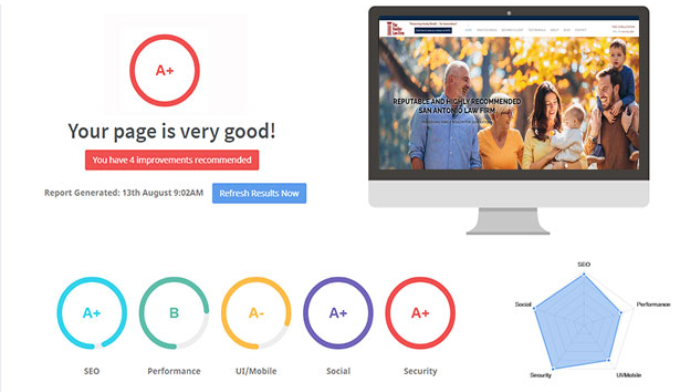Select the Social A+ grade circle
680x392 pixels.
338,313
